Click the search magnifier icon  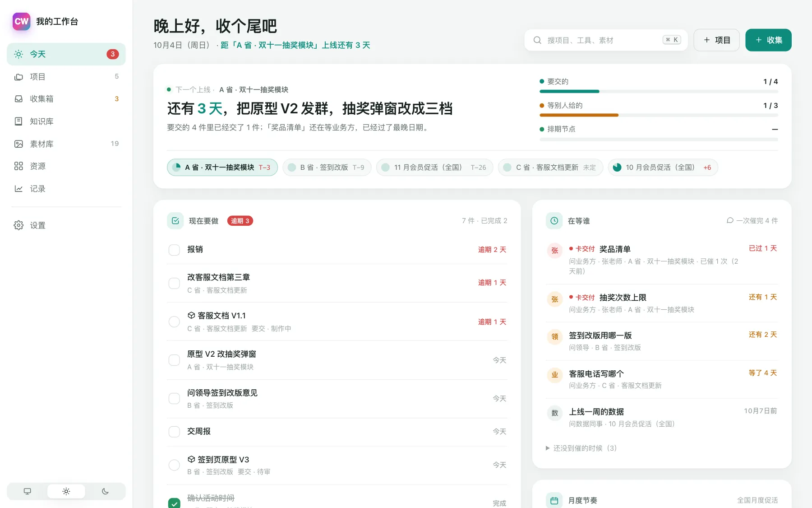point(537,40)
